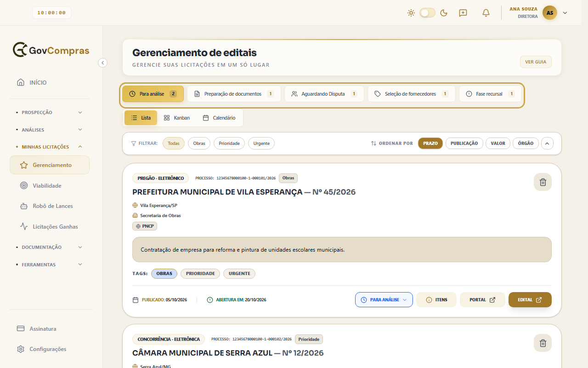
Task: Go to Início in sidebar
Action: [x=50, y=83]
